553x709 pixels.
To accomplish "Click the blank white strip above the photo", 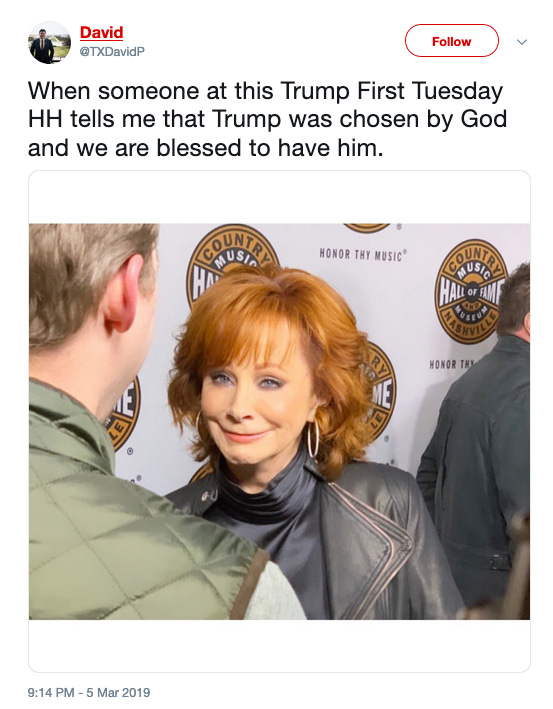I will pos(279,197).
